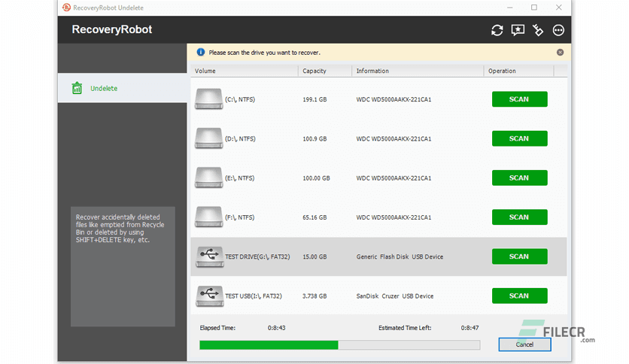Click SanDisk Cruzer USB Device text
Viewport: 629px width, 364px height.
tap(395, 296)
